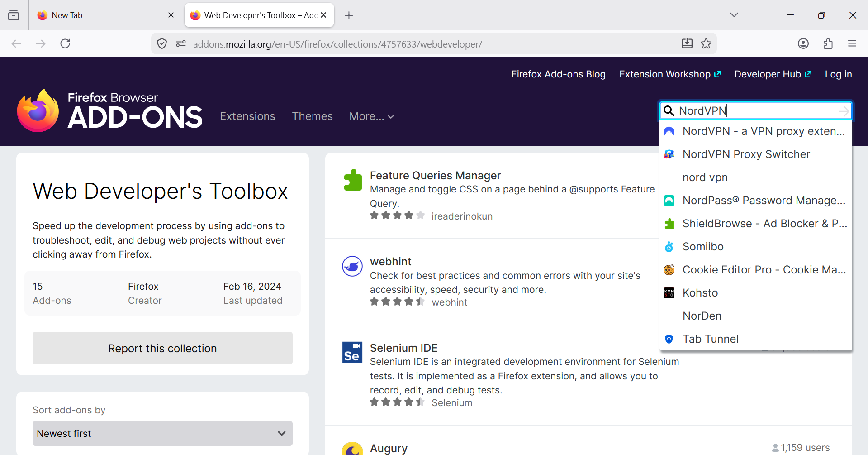Open site permissions icon in address bar
Image resolution: width=868 pixels, height=455 pixels.
tap(181, 44)
